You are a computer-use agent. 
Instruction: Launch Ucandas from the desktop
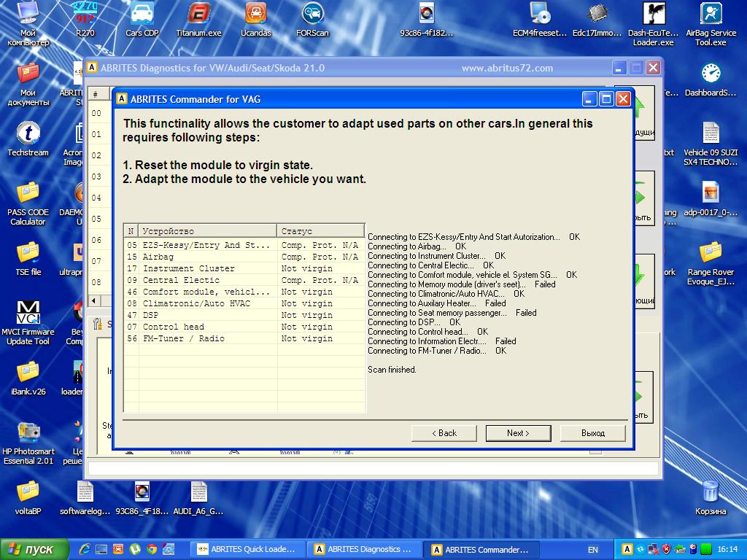coord(256,20)
